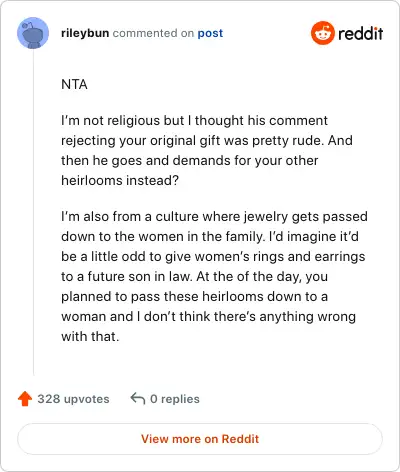Click the View more on Reddit button
The height and width of the screenshot is (472, 400).
[x=200, y=439]
